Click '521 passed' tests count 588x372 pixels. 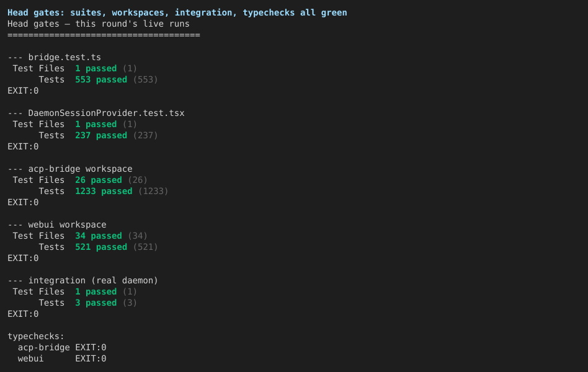(x=101, y=247)
